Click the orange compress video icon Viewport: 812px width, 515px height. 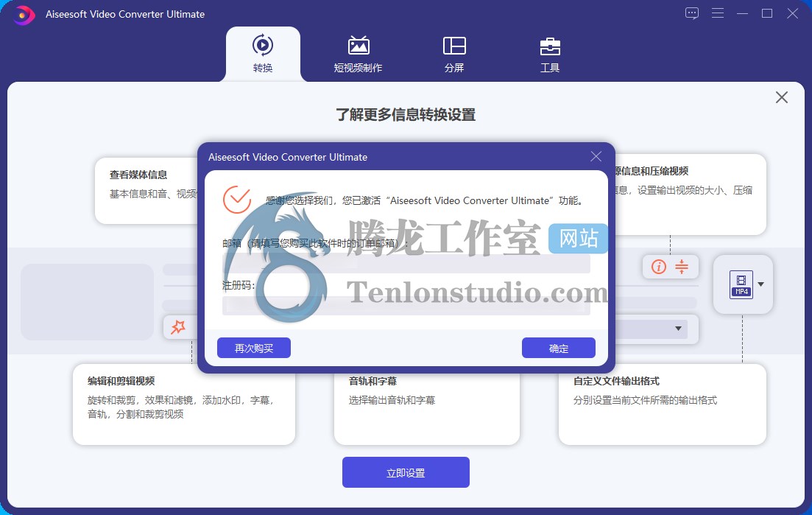click(682, 267)
